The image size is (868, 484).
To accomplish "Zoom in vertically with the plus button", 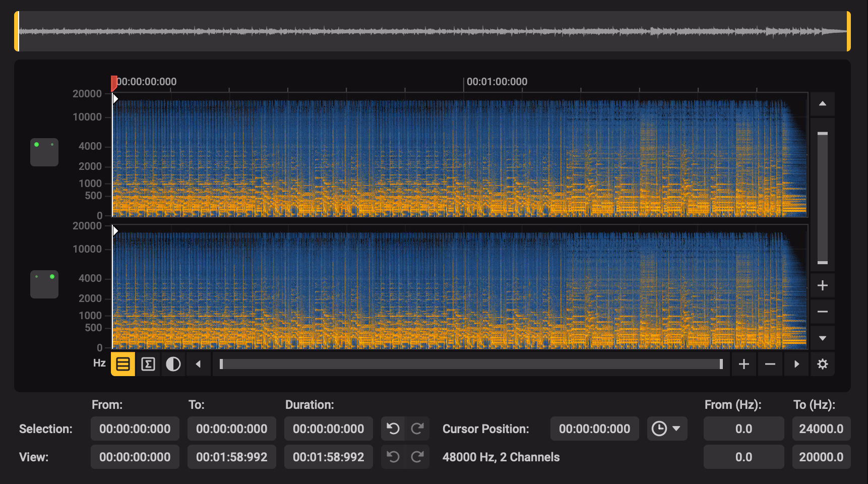I will [x=823, y=285].
